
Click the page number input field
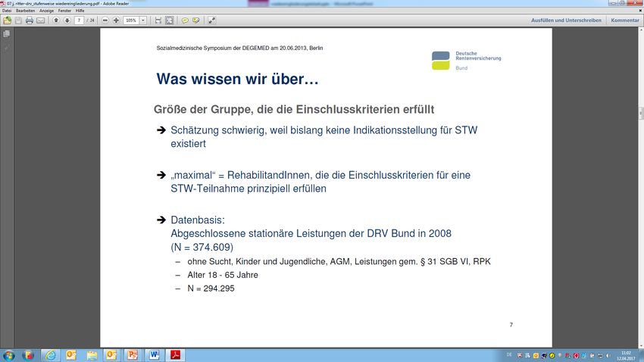(80, 20)
